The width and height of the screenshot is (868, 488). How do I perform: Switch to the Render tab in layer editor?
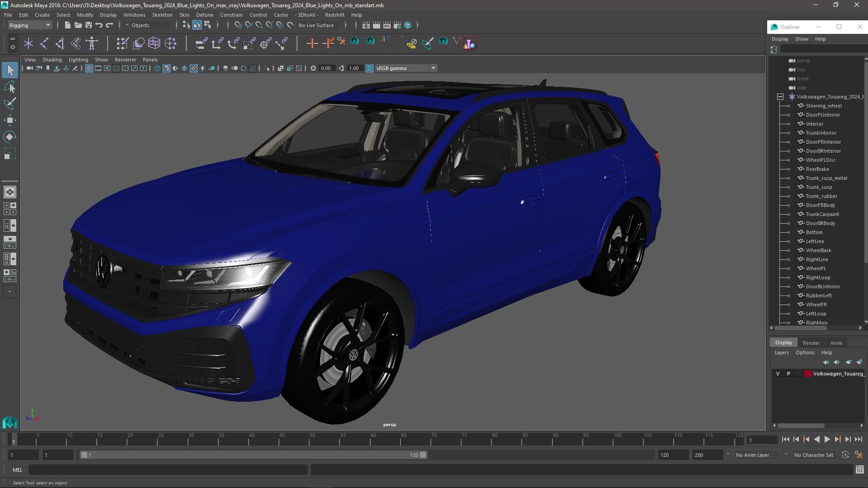811,343
